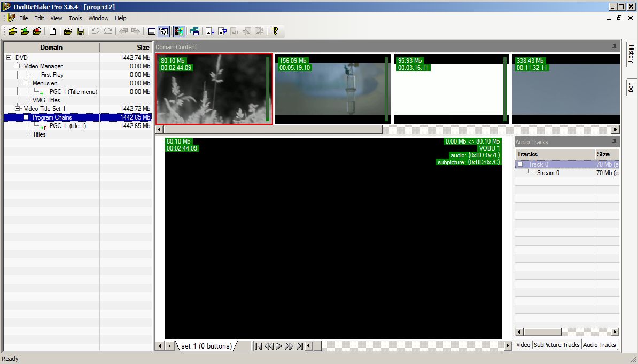638x364 pixels.
Task: Click the Save floppy disk icon
Action: [x=81, y=31]
